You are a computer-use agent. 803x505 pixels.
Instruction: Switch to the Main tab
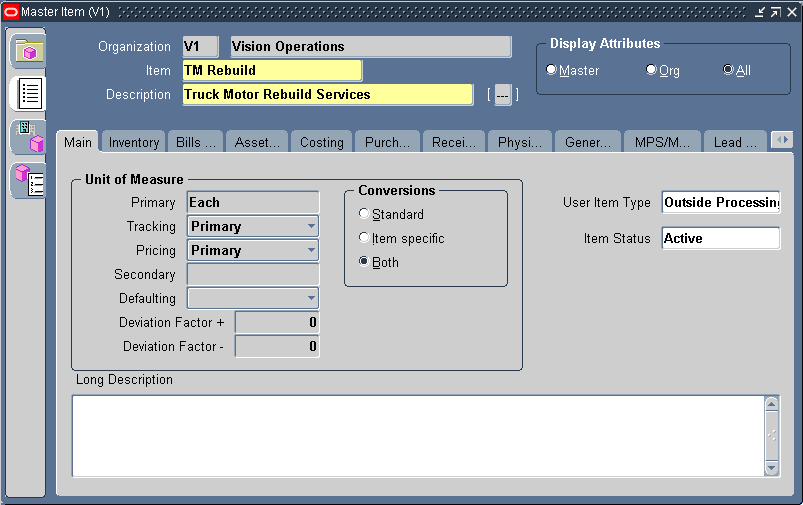[78, 142]
